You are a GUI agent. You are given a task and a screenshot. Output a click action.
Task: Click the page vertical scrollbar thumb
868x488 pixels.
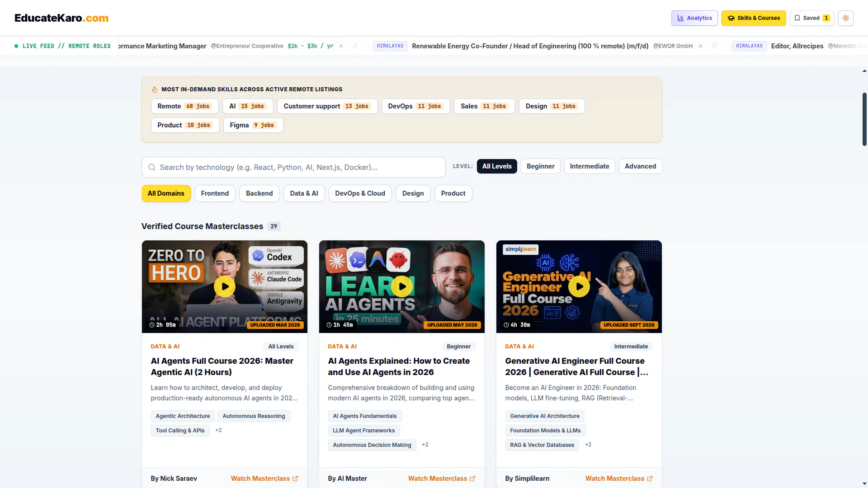pos(864,119)
